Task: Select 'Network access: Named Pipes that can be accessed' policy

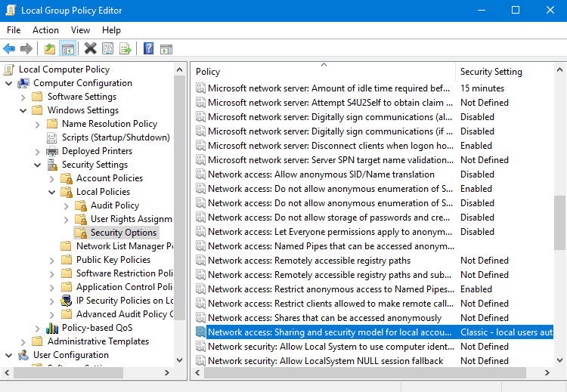Action: pos(374,246)
